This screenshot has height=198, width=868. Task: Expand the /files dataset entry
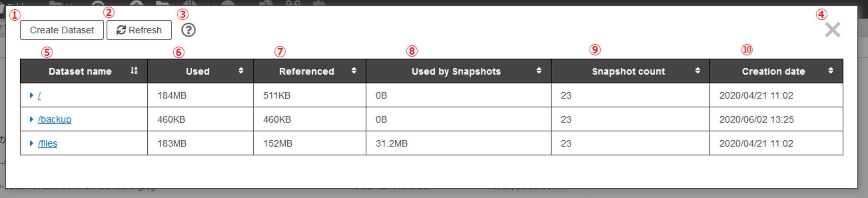tap(31, 143)
